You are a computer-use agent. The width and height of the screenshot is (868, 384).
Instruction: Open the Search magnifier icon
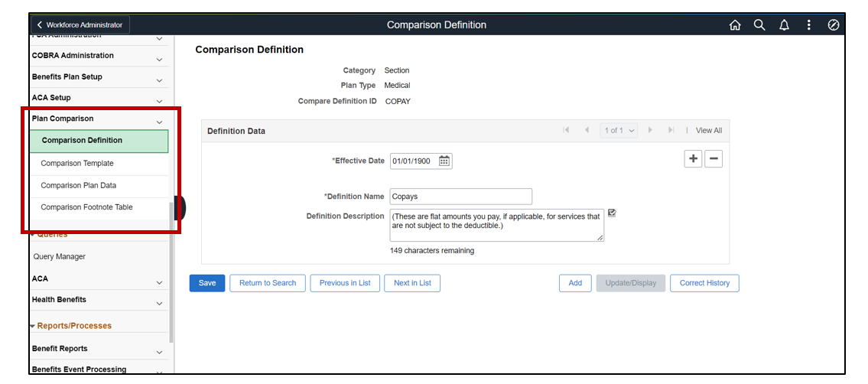[759, 25]
